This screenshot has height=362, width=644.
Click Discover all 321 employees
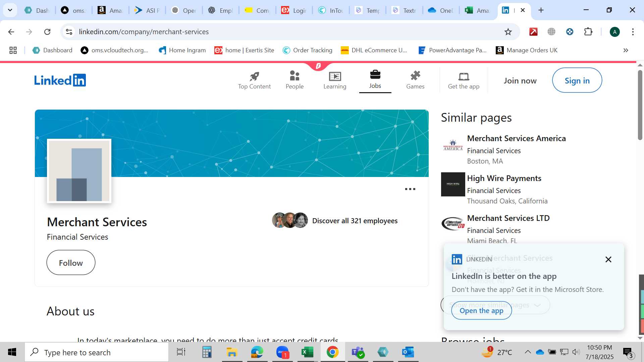[355, 221]
